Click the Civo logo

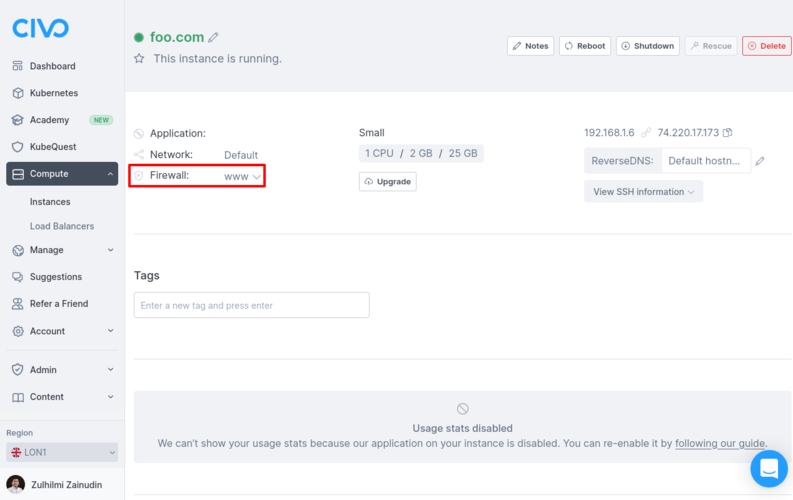click(41, 28)
